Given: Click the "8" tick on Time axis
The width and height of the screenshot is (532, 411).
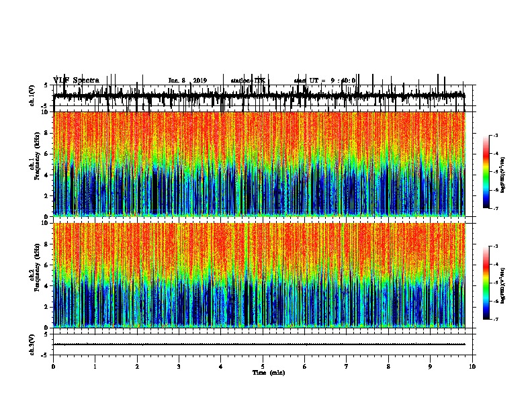Looking at the screenshot, I should click(x=388, y=367).
